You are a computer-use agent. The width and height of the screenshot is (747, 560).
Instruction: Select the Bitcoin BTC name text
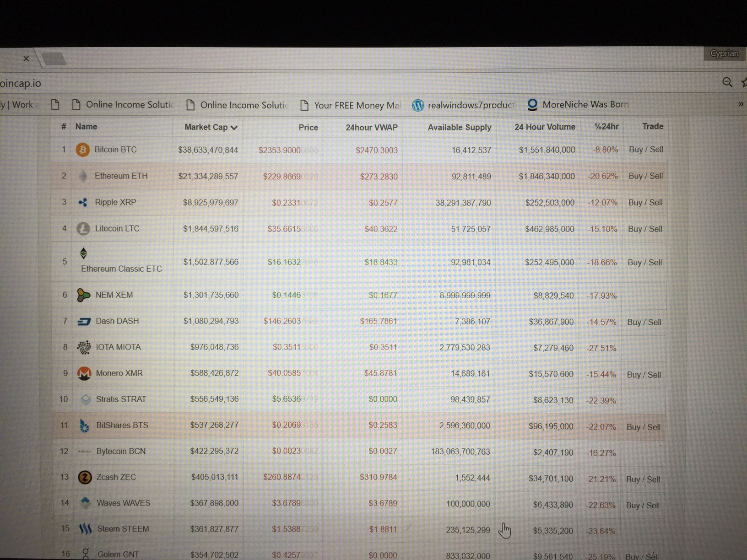point(115,150)
